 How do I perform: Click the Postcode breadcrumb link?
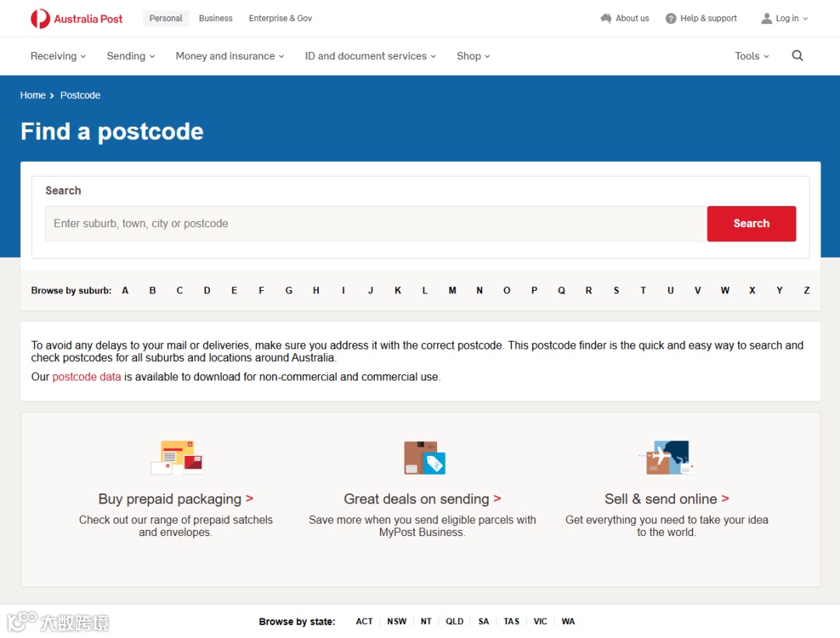point(80,96)
